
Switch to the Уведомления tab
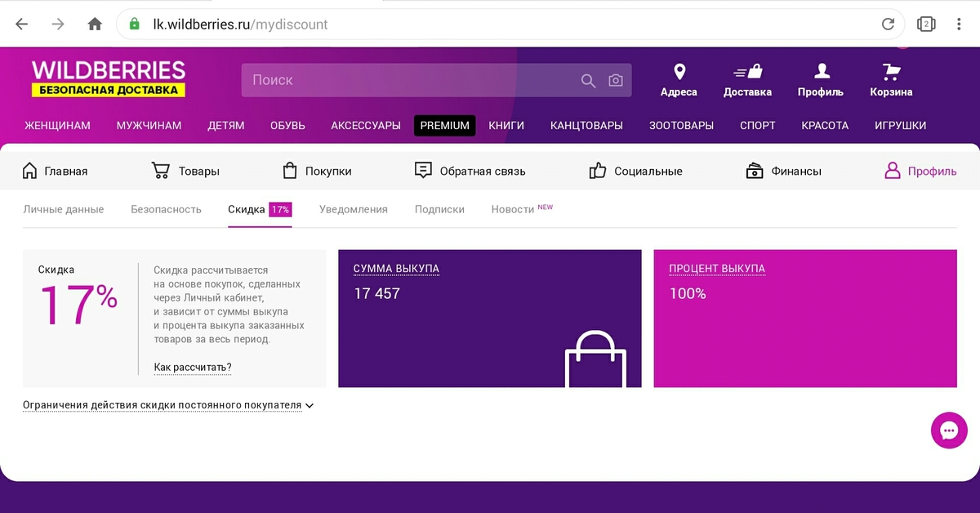(353, 209)
